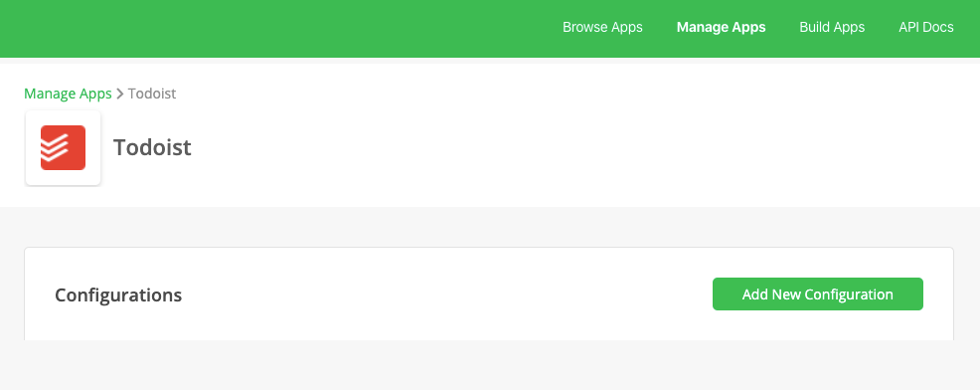This screenshot has width=980, height=390.
Task: Click the Configurations section heading
Action: [118, 294]
